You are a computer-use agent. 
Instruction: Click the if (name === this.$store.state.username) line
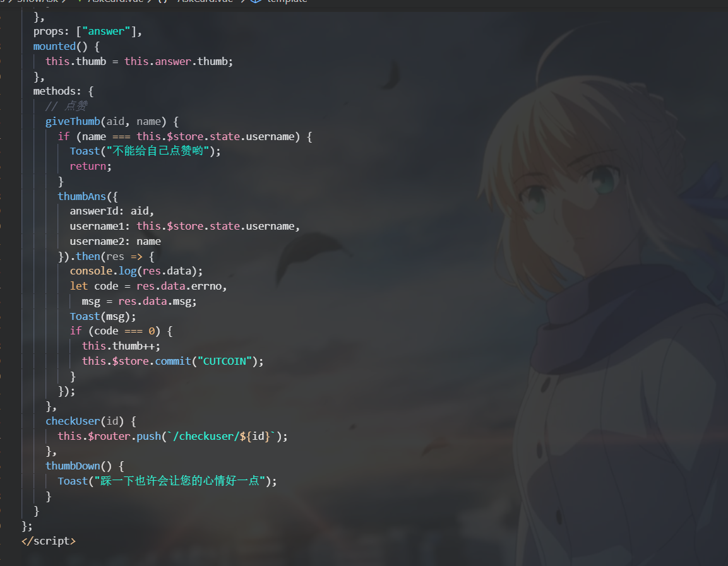(185, 136)
